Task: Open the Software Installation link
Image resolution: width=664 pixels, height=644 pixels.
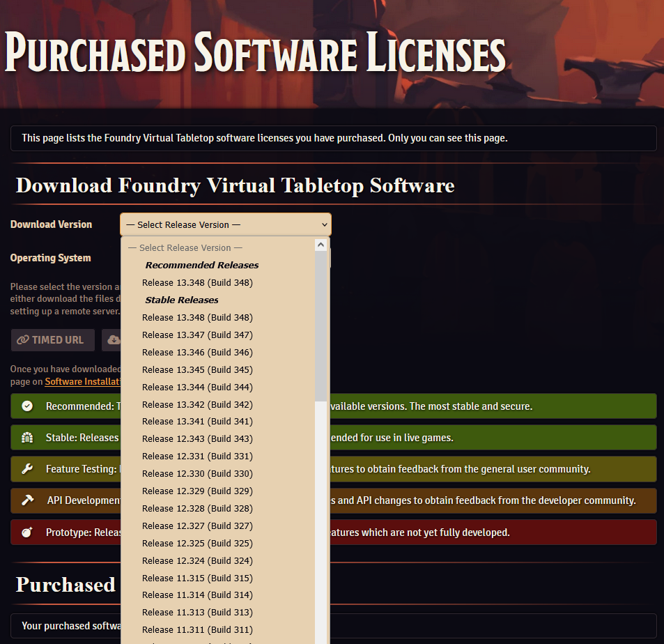Action: point(83,381)
